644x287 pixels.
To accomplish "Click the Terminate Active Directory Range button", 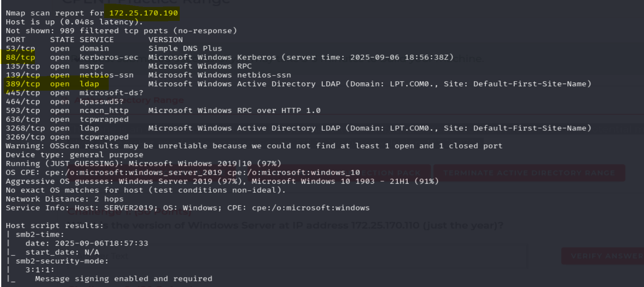I will [x=529, y=173].
